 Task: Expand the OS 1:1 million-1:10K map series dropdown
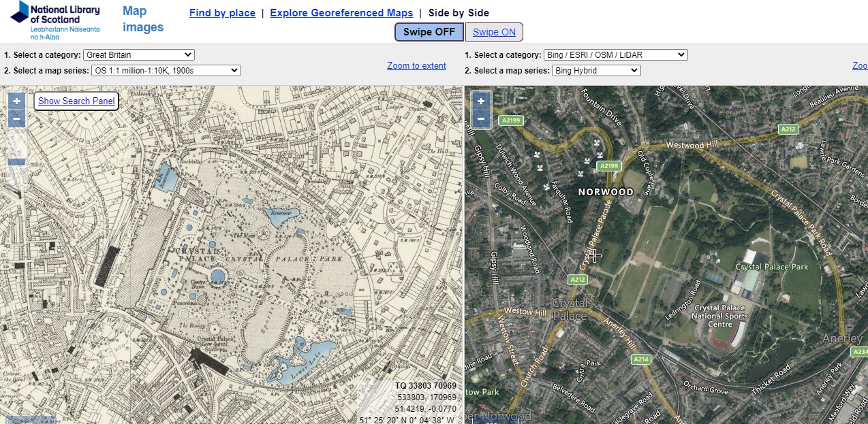click(x=166, y=71)
